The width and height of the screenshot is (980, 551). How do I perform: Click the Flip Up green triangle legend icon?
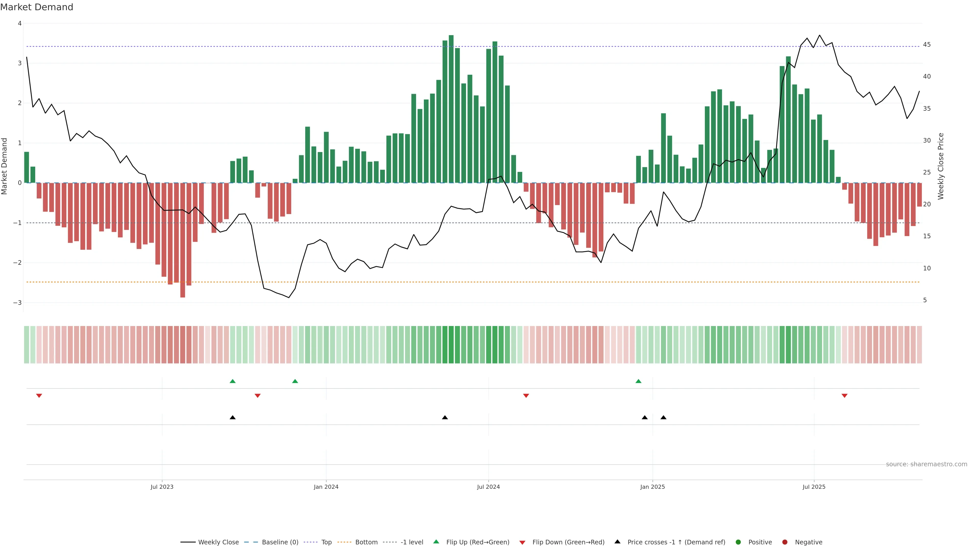tap(436, 542)
